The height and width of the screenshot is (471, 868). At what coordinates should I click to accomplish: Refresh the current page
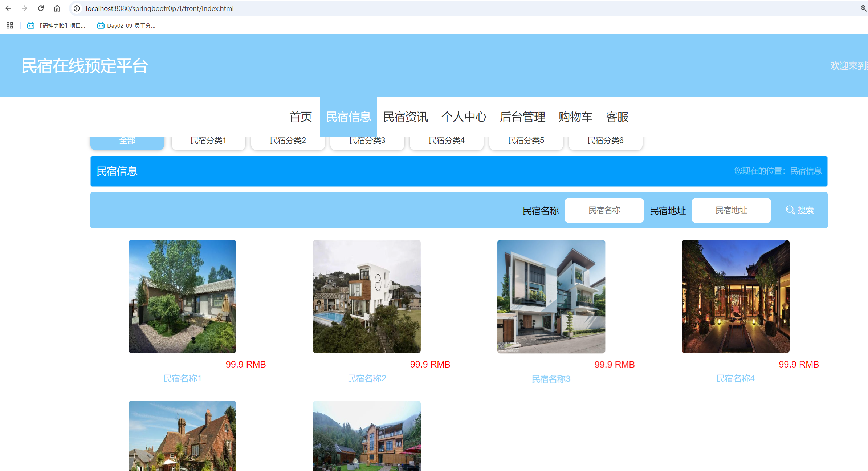pyautogui.click(x=41, y=8)
